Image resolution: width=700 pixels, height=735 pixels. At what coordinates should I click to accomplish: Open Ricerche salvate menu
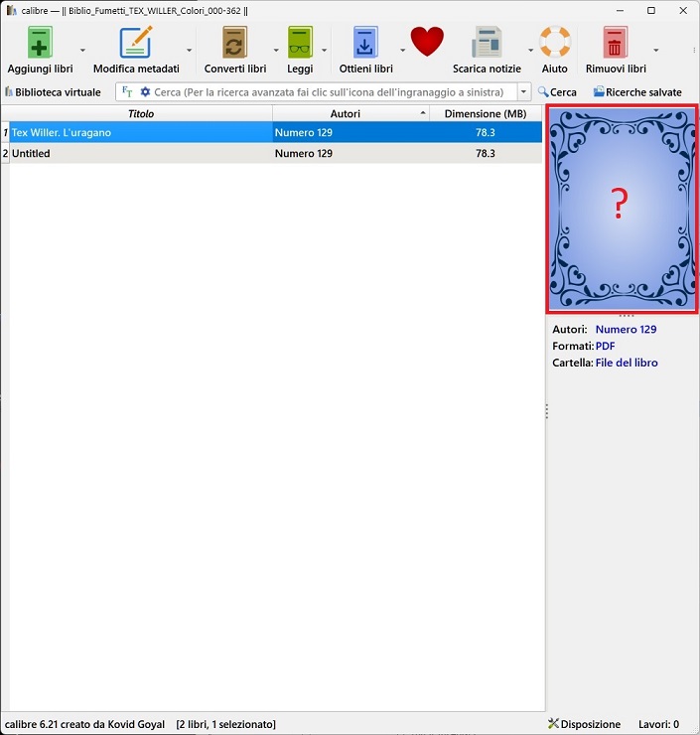coord(637,91)
